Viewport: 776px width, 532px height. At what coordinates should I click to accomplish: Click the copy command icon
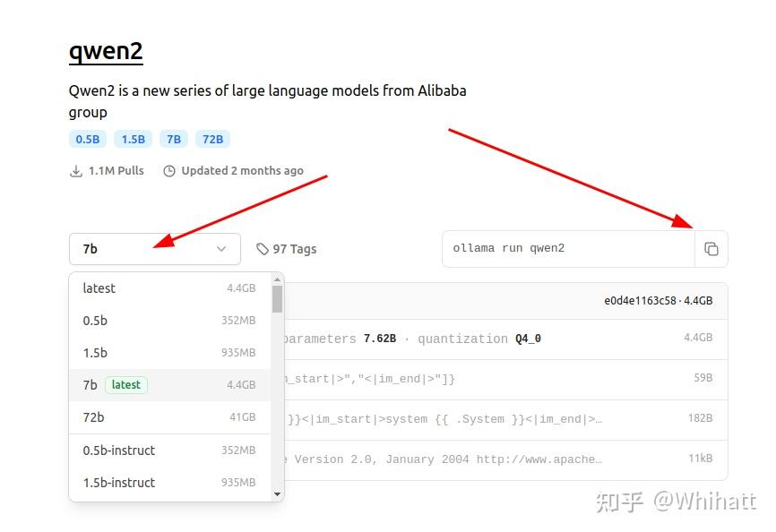[711, 249]
